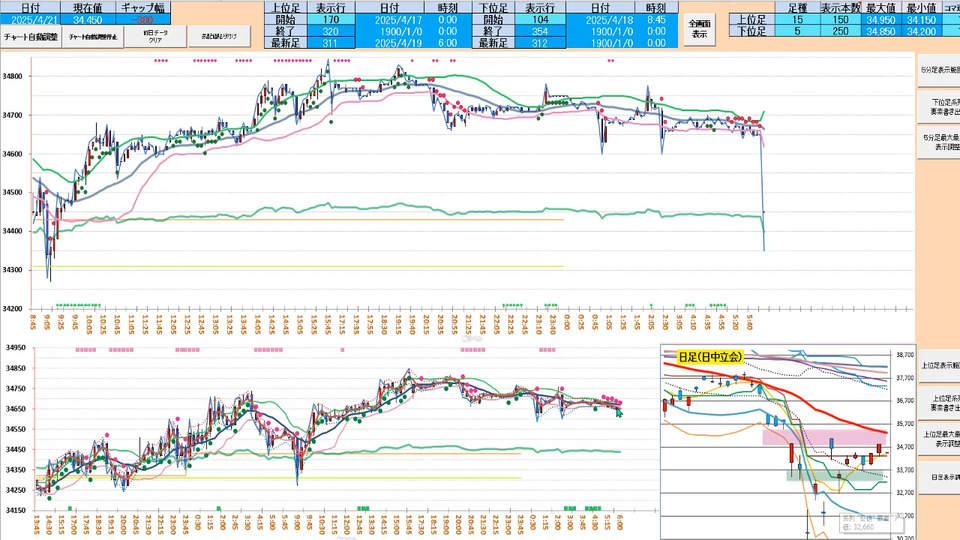Click the 34800 label on upper chart axis

[12, 77]
